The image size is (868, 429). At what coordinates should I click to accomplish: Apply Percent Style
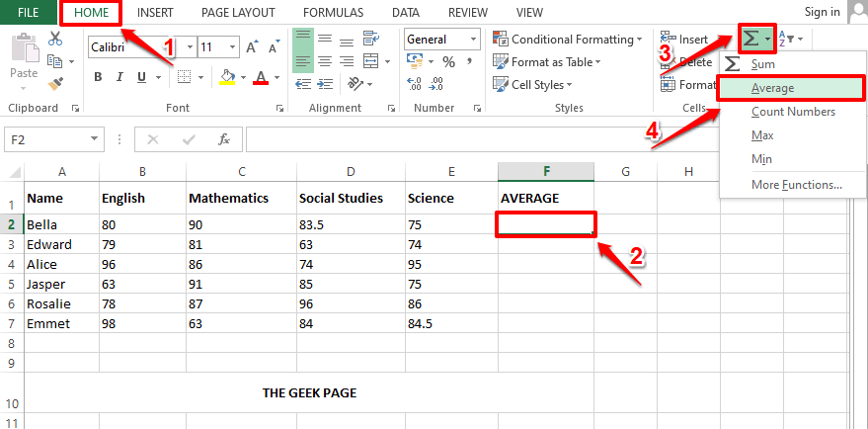448,62
